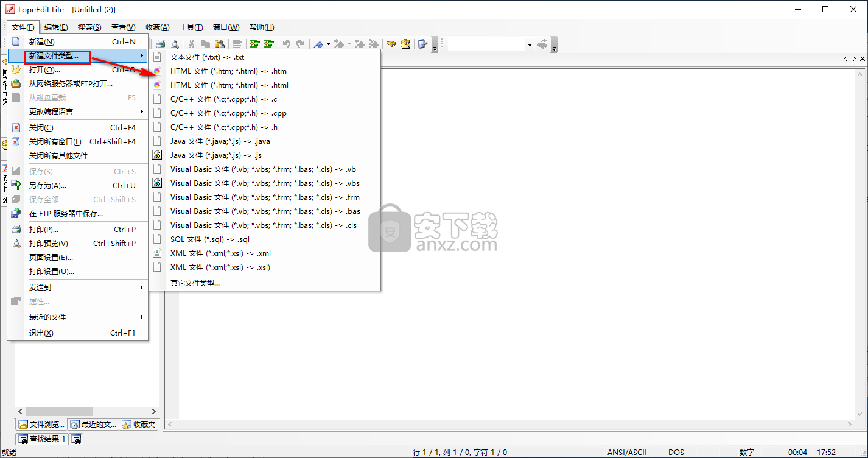Open the 查看(V) menu

point(123,27)
